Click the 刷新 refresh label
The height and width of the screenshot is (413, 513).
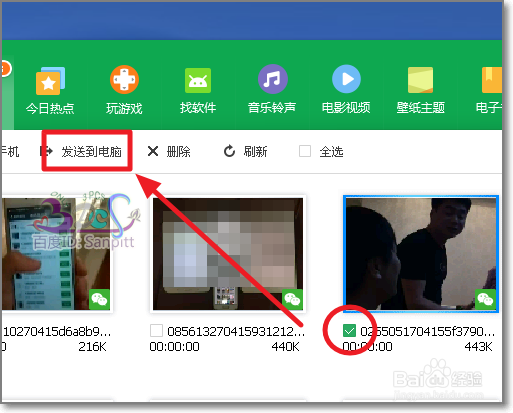pyautogui.click(x=255, y=152)
